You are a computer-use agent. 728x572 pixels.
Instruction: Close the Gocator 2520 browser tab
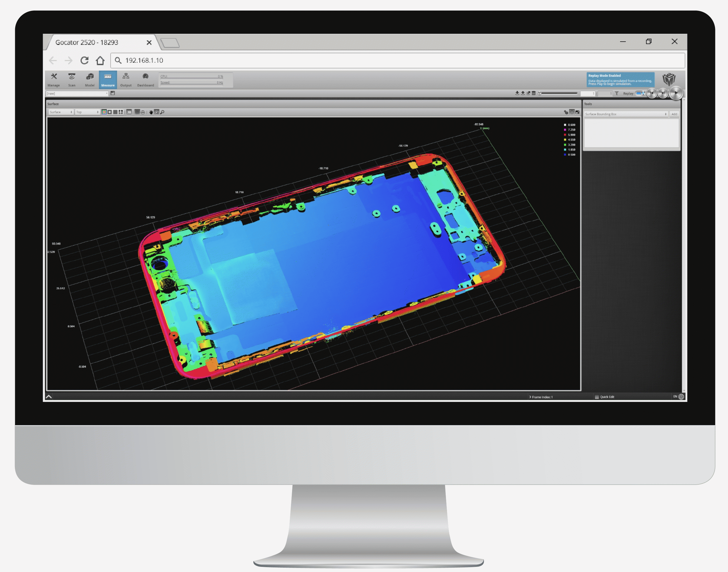click(149, 42)
